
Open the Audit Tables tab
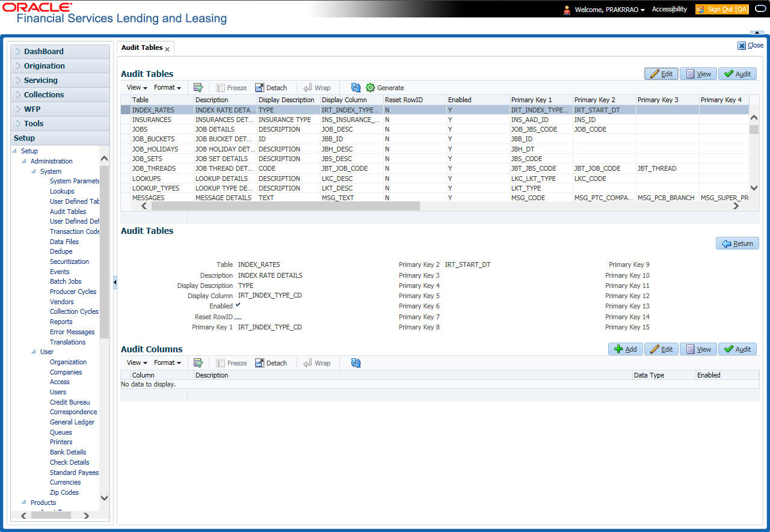click(143, 47)
